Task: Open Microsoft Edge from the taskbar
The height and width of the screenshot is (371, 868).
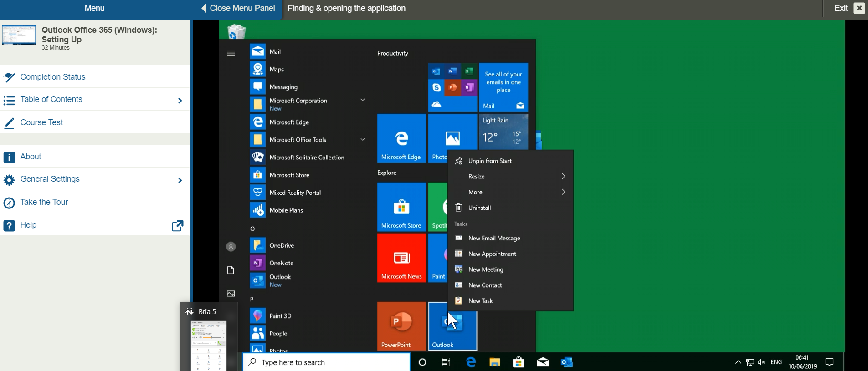Action: pos(471,362)
